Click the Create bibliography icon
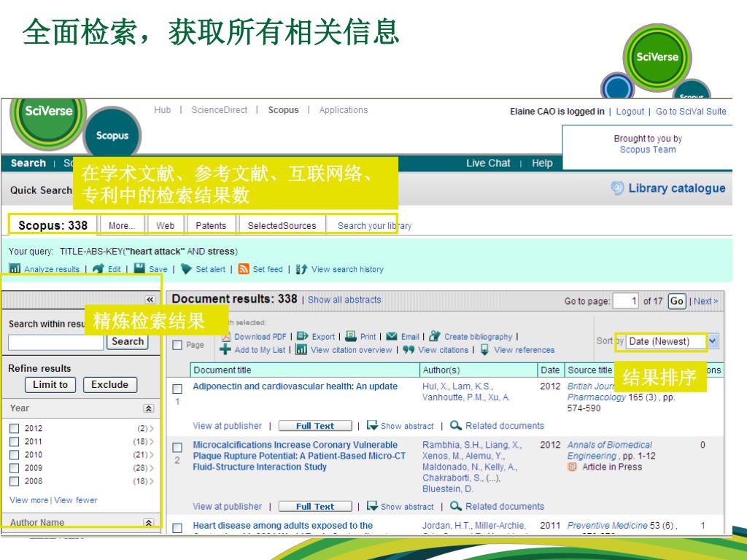Image resolution: width=747 pixels, height=560 pixels. [434, 336]
